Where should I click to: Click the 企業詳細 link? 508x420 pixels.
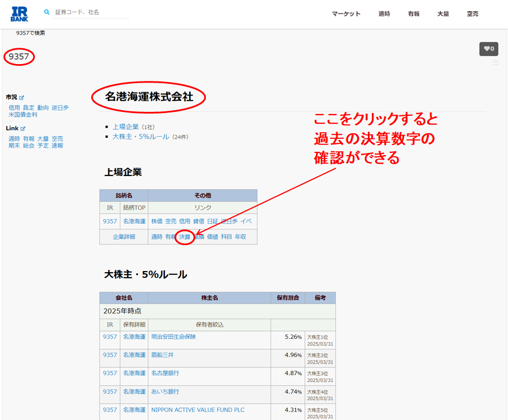pyautogui.click(x=124, y=237)
